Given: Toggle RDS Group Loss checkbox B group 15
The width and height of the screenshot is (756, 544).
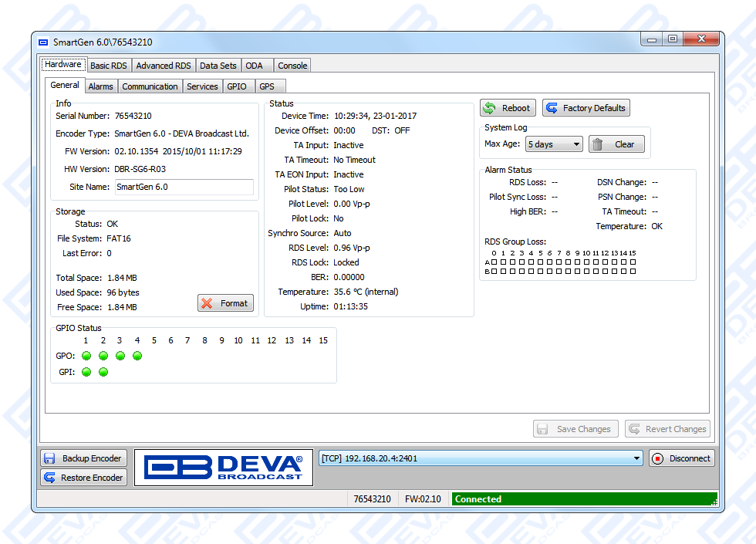Looking at the screenshot, I should (633, 271).
